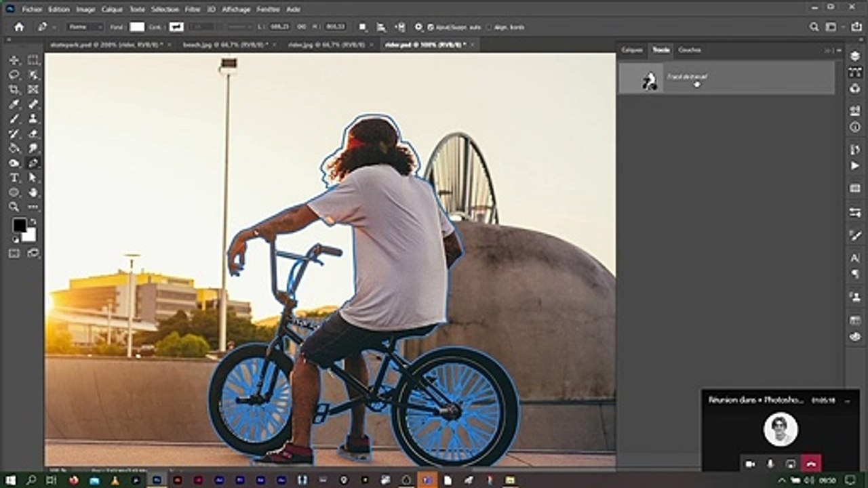The image size is (868, 488).
Task: Toggle the Ajout/Suppr. auto checkbox
Action: tap(431, 27)
